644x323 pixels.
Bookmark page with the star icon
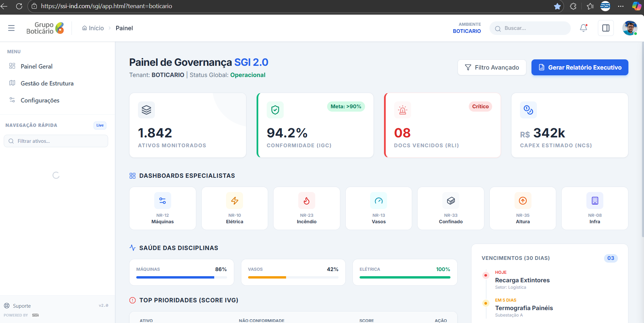click(x=557, y=6)
